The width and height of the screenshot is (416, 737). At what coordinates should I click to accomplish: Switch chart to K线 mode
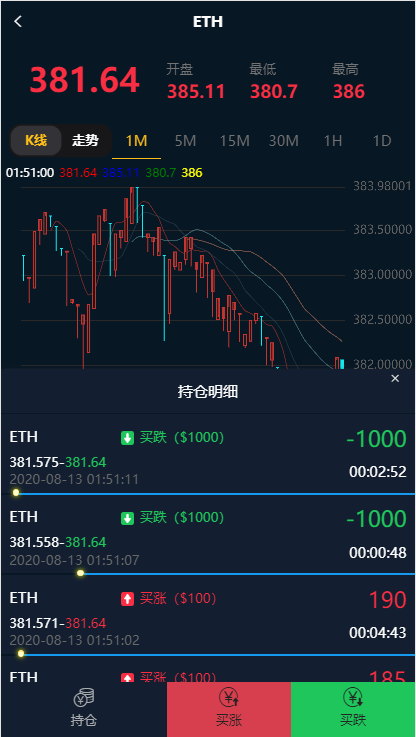pos(36,141)
